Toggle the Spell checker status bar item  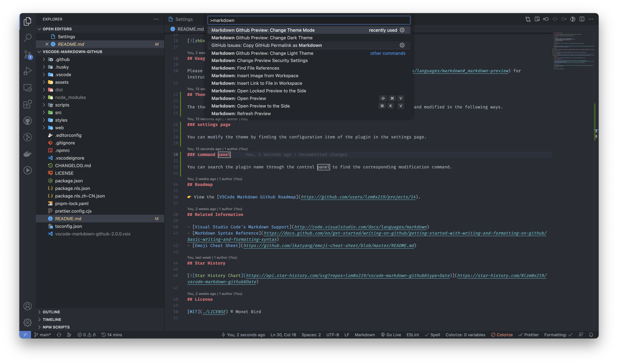point(432,335)
